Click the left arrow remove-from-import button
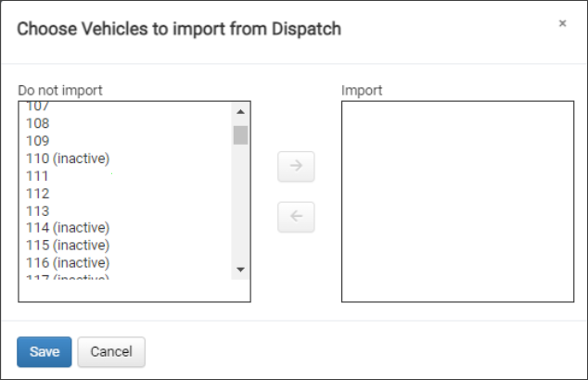This screenshot has height=380, width=588. pyautogui.click(x=297, y=217)
